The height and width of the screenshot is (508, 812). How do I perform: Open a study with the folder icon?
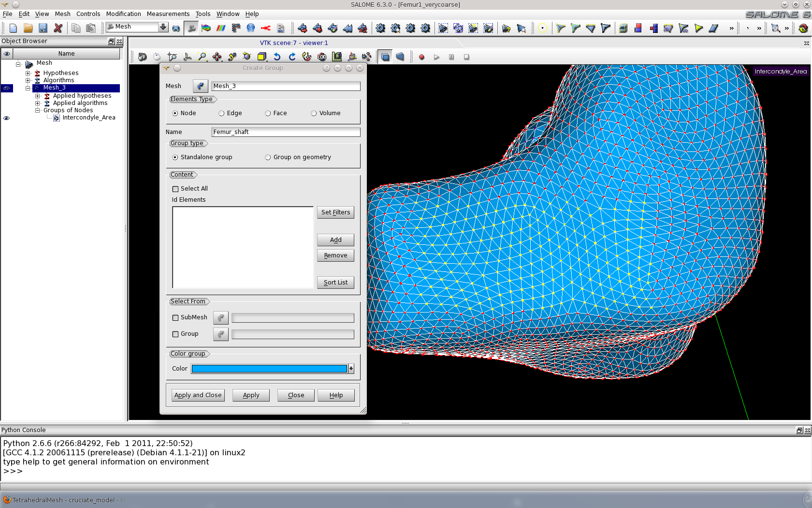pyautogui.click(x=28, y=28)
